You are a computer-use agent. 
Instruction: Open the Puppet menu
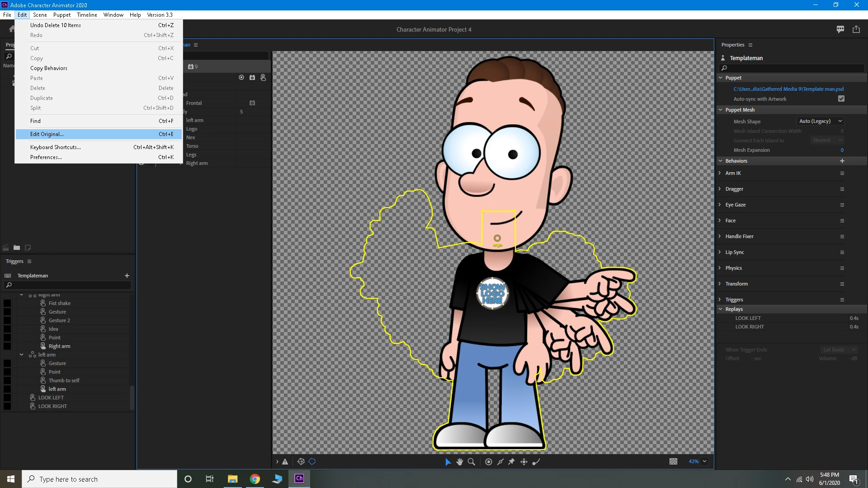coord(61,15)
